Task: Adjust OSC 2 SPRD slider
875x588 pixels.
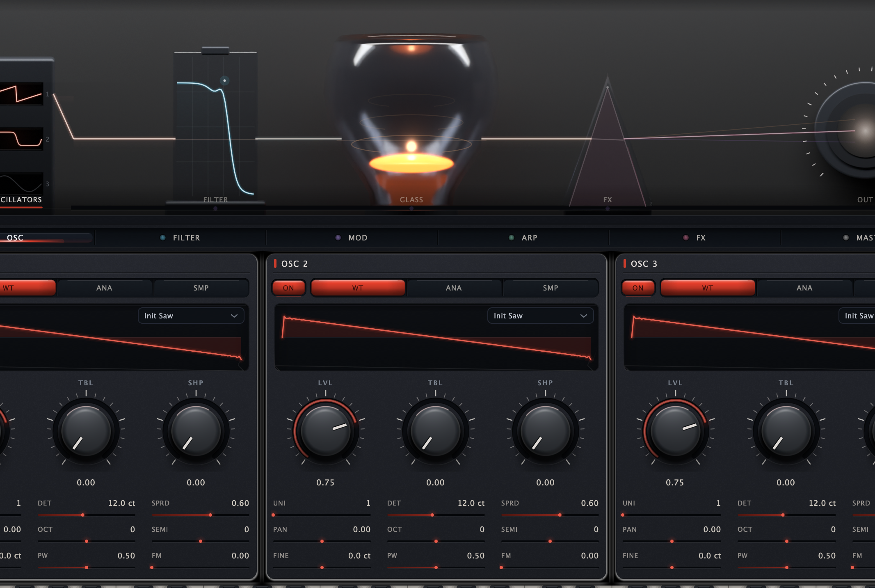Action: (550, 515)
